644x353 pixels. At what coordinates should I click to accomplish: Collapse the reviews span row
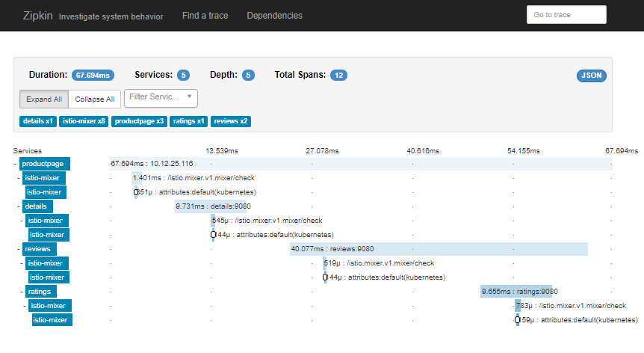coord(19,249)
